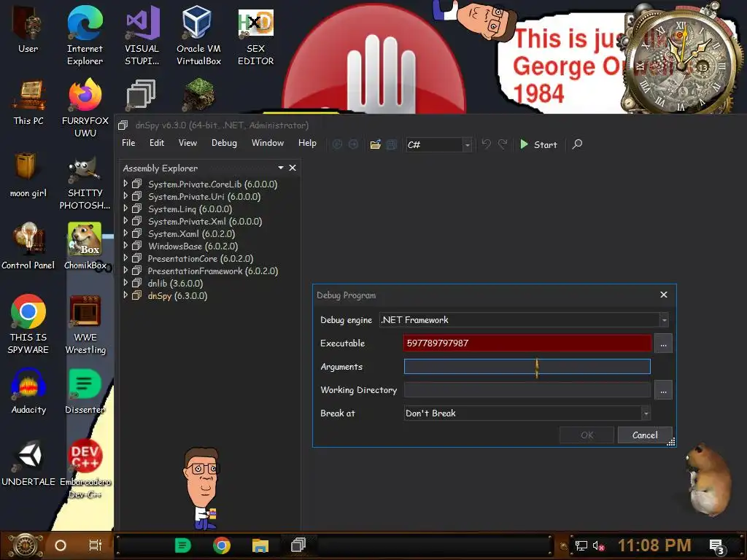
Task: Open moon girl desktop icon
Action: (28, 174)
